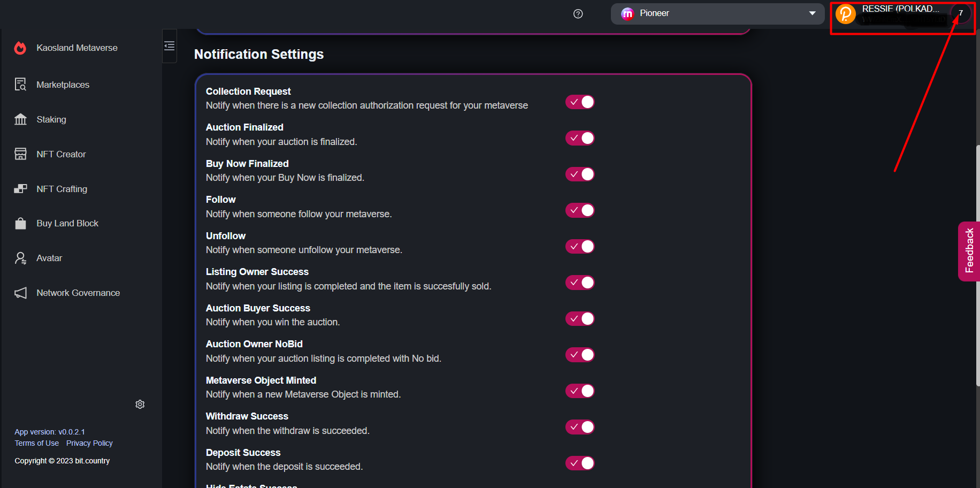Click the NFT Crafting icon

[x=20, y=189]
